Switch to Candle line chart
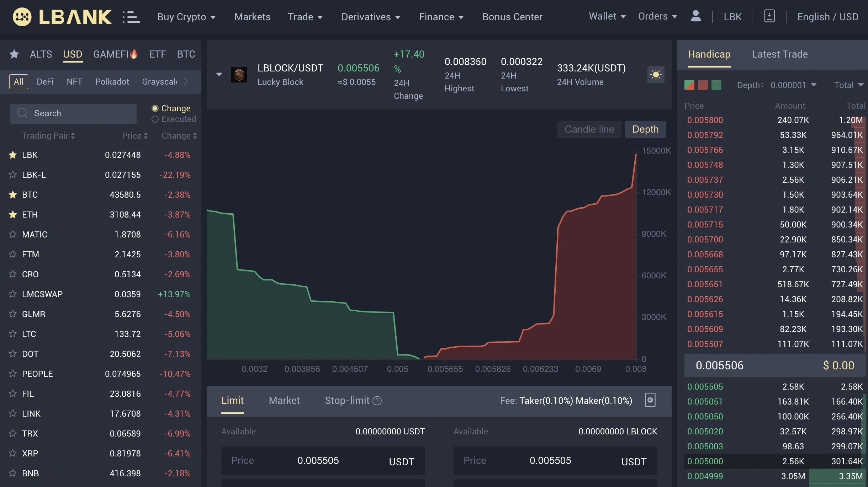The height and width of the screenshot is (487, 868). click(589, 129)
